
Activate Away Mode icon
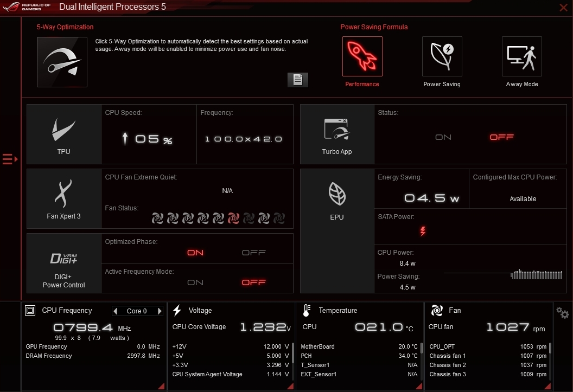521,56
